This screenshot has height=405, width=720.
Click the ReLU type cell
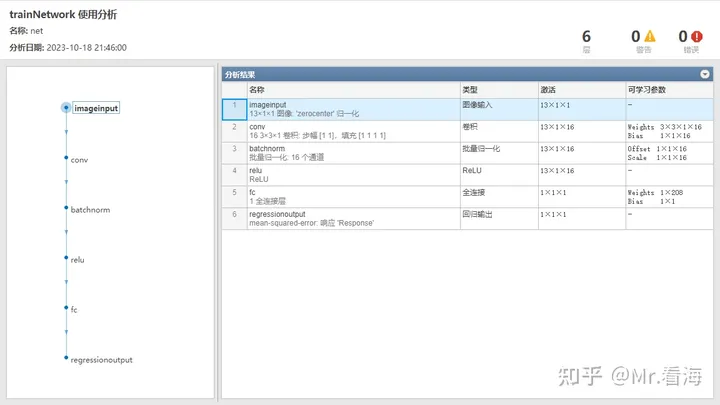tap(500, 175)
